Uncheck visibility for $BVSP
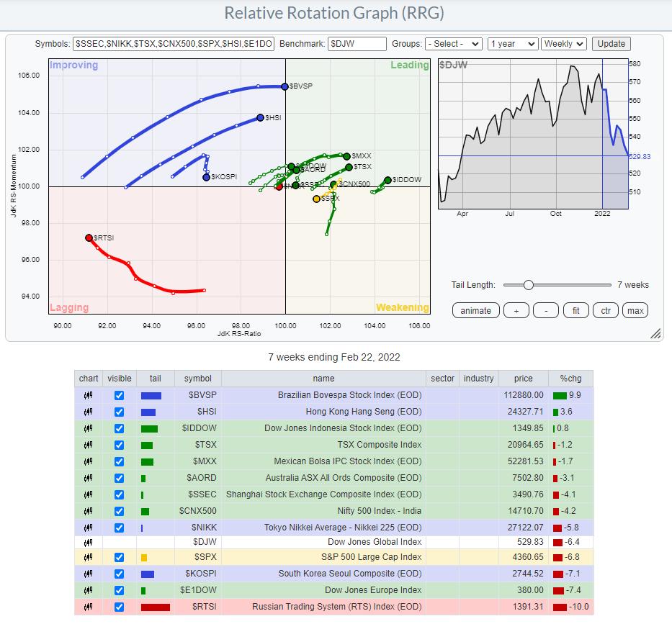This screenshot has width=672, height=624. tap(120, 395)
